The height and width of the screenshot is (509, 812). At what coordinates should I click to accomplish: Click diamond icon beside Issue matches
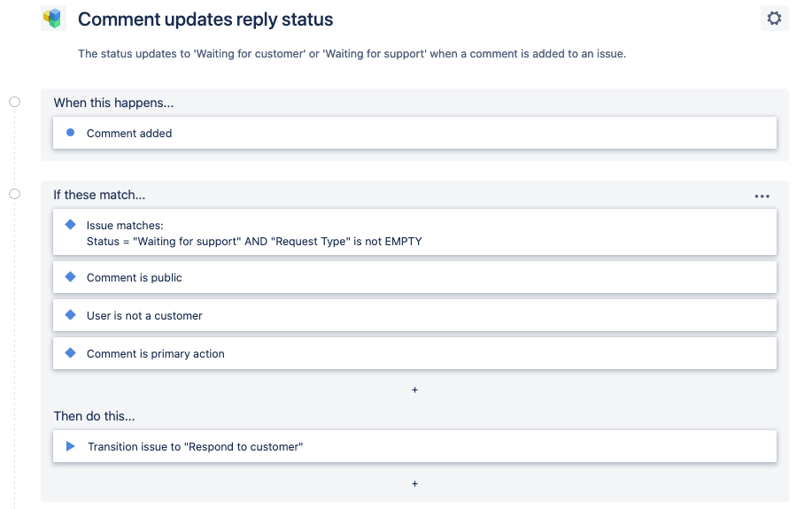pos(71,225)
